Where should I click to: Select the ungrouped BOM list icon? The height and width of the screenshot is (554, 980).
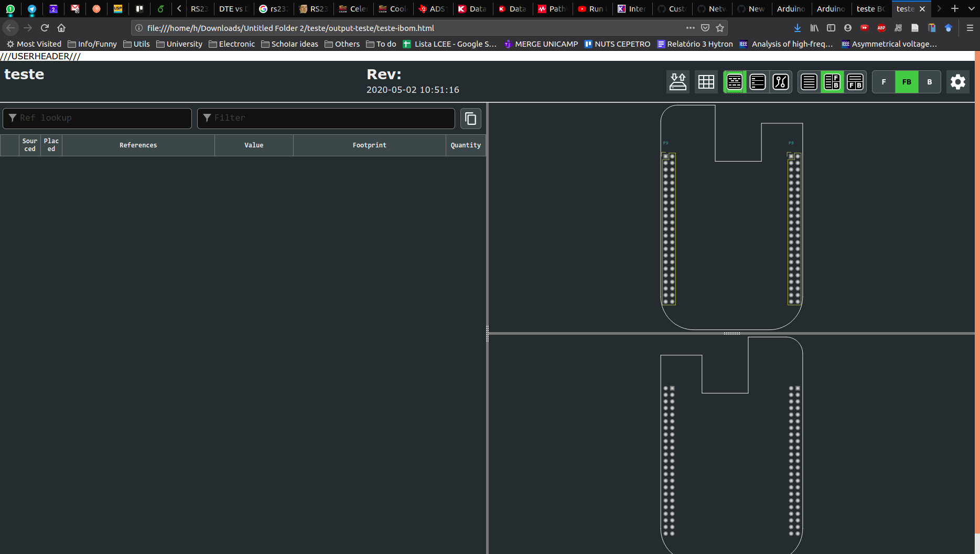[x=758, y=82]
